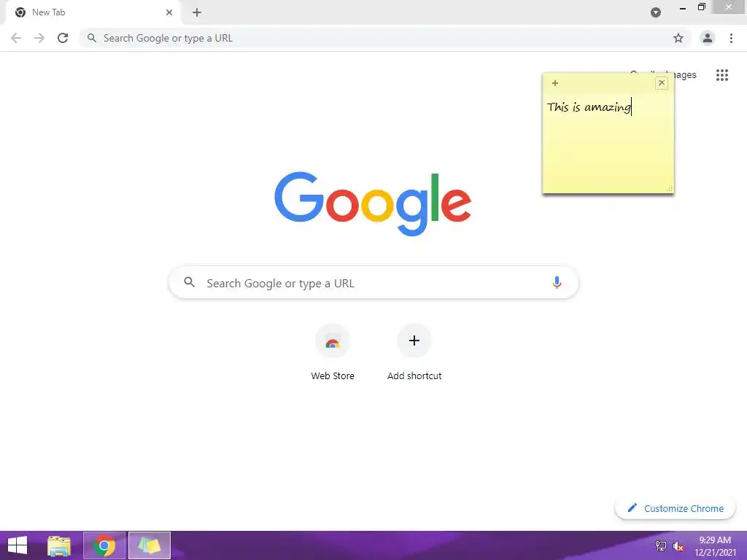Open the tab search dropdown arrow
This screenshot has width=747, height=560.
click(x=656, y=12)
